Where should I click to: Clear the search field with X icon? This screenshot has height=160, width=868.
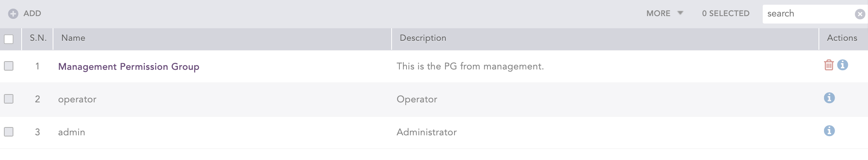pyautogui.click(x=860, y=14)
